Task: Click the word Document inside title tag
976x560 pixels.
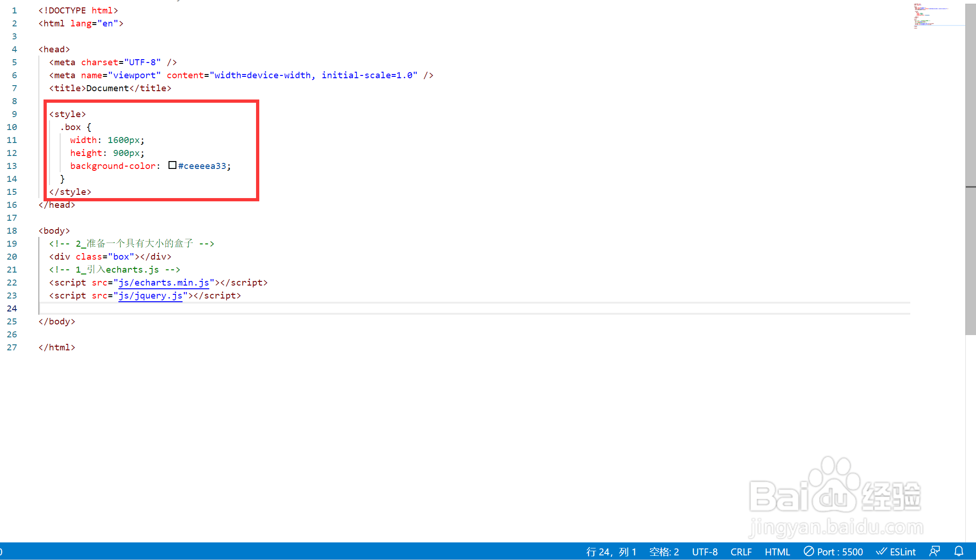Action: tap(107, 88)
